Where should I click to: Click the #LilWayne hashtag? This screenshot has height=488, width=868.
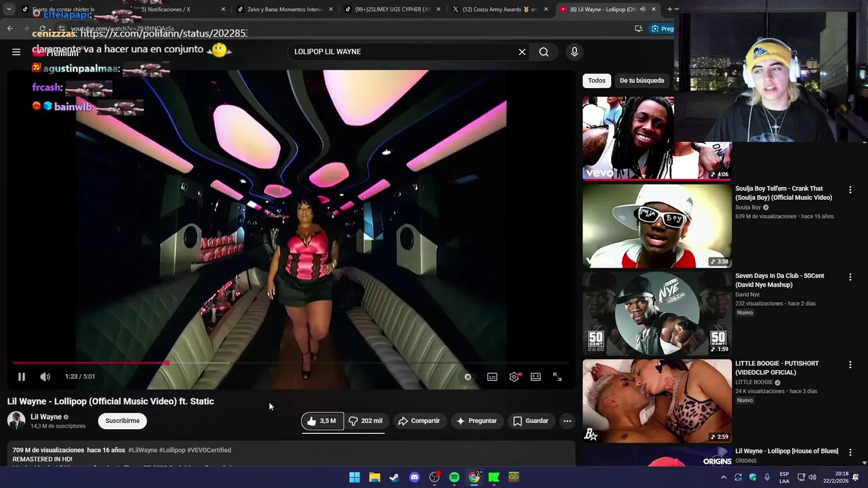[x=142, y=450]
